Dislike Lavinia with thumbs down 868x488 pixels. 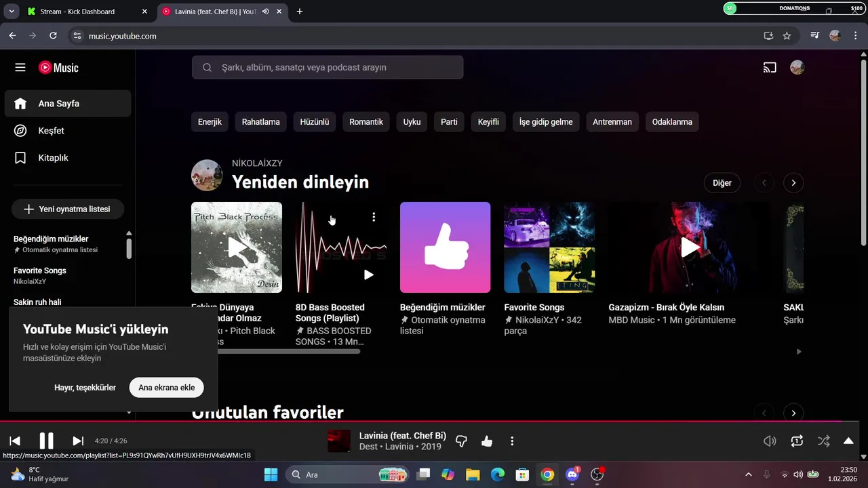point(461,441)
